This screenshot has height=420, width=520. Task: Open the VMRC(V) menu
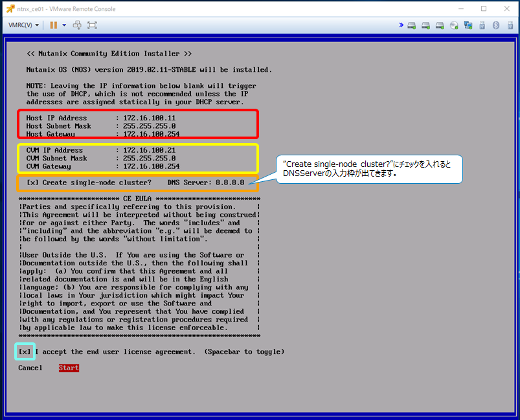[23, 25]
